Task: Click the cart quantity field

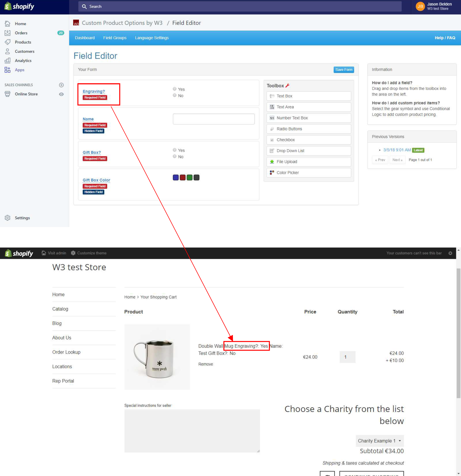Action: pyautogui.click(x=348, y=357)
